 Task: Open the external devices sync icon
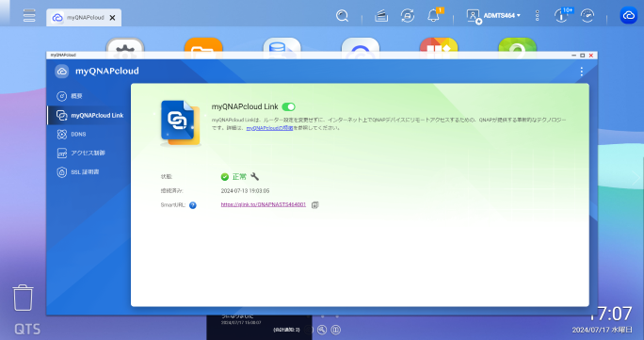point(408,16)
